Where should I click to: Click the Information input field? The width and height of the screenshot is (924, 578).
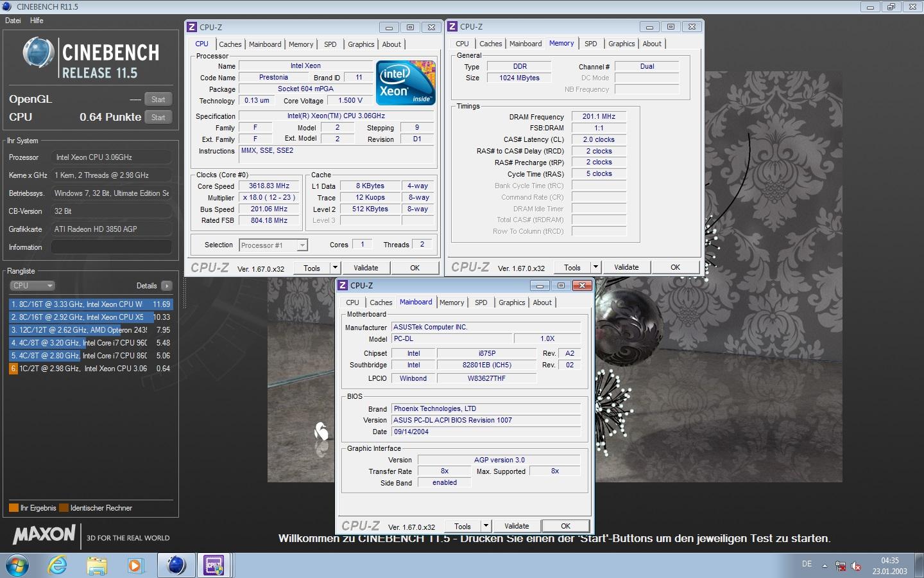click(111, 247)
